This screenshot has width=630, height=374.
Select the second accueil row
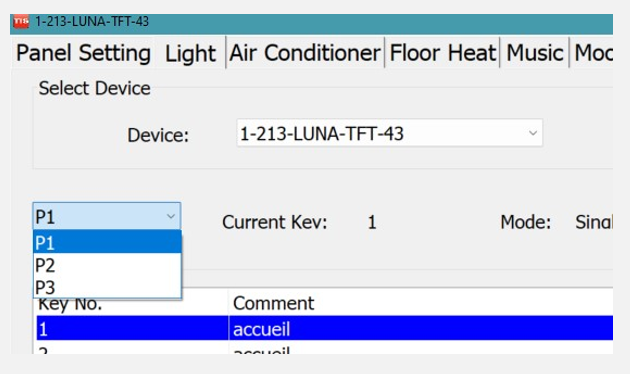[325, 348]
